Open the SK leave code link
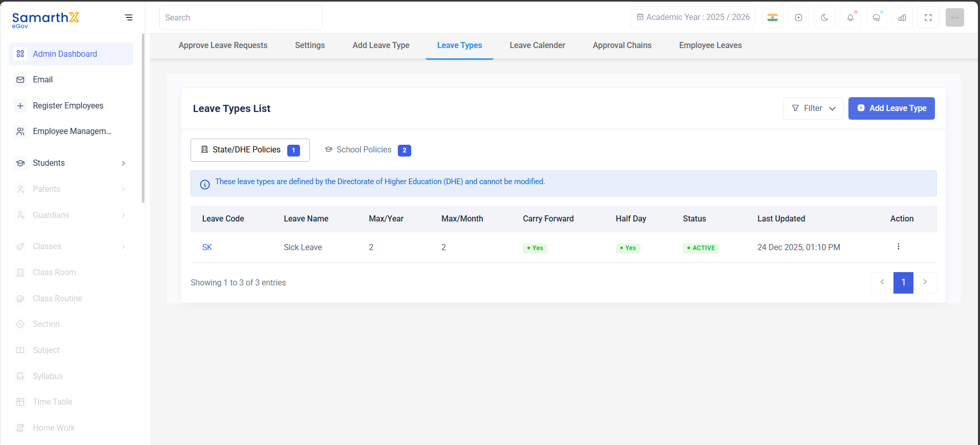980x445 pixels. (207, 248)
